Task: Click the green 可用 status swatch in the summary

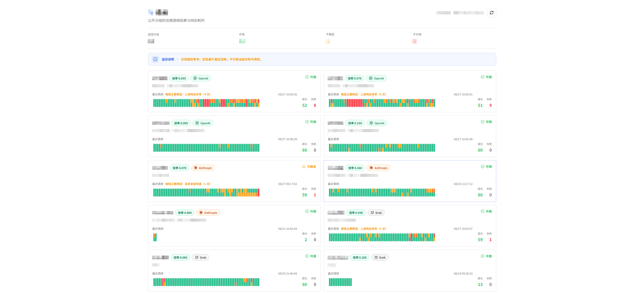Action: (x=242, y=41)
